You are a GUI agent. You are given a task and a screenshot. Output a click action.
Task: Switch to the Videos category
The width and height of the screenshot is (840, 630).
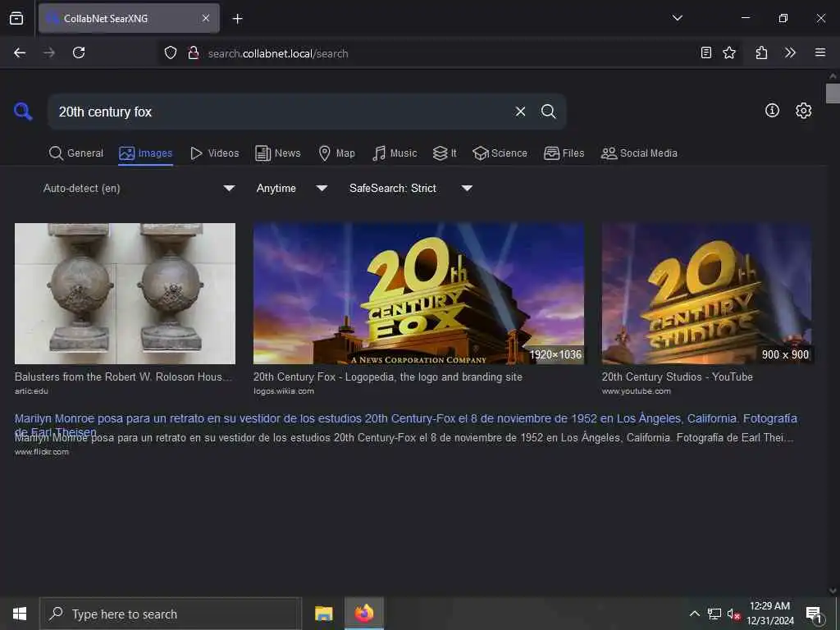pyautogui.click(x=215, y=153)
